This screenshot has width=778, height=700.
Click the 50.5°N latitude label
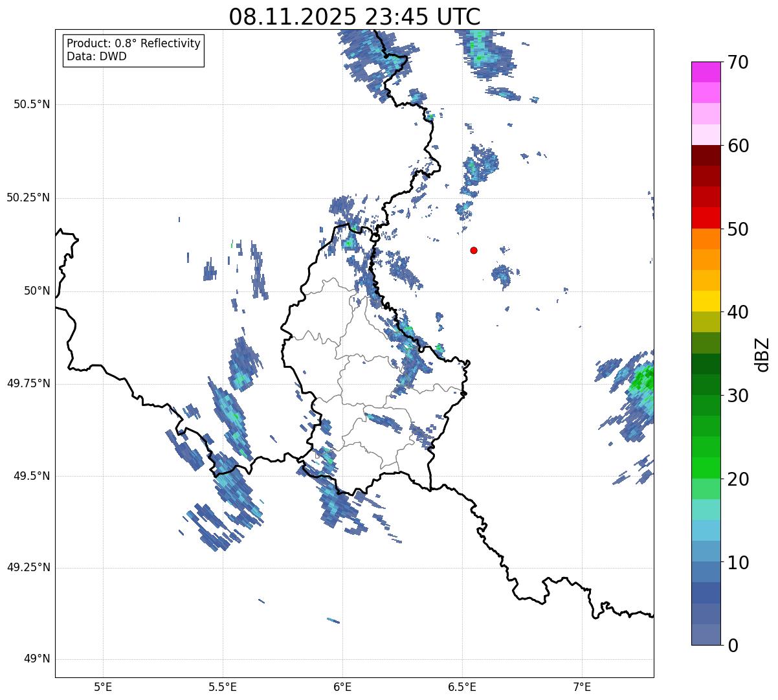coord(31,104)
